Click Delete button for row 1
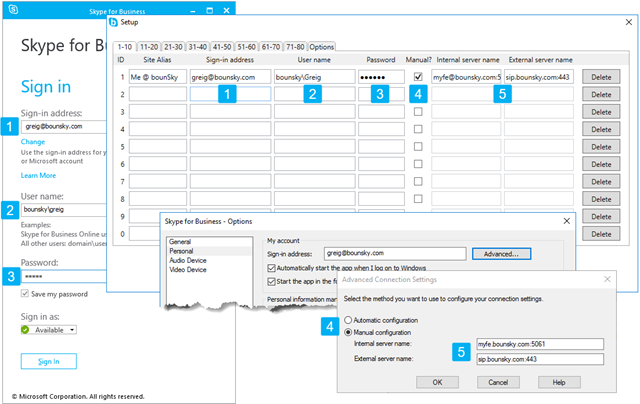 point(601,77)
